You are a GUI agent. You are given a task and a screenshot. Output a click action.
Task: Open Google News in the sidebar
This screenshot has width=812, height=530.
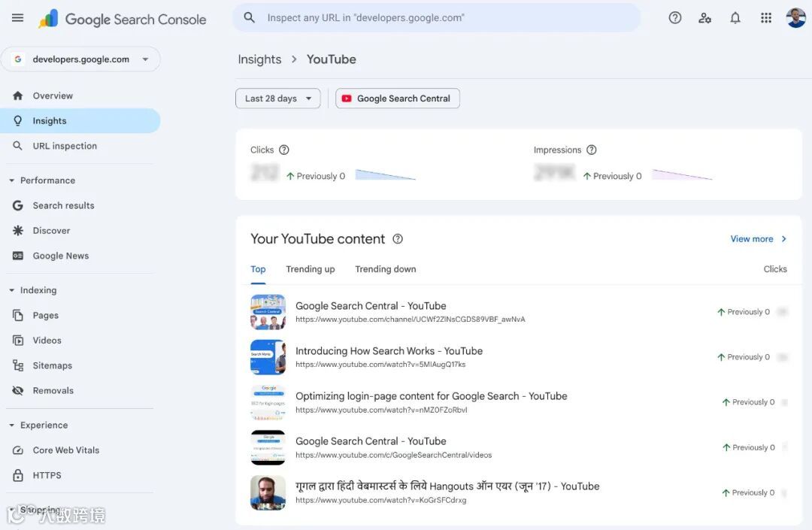[x=80, y=256]
